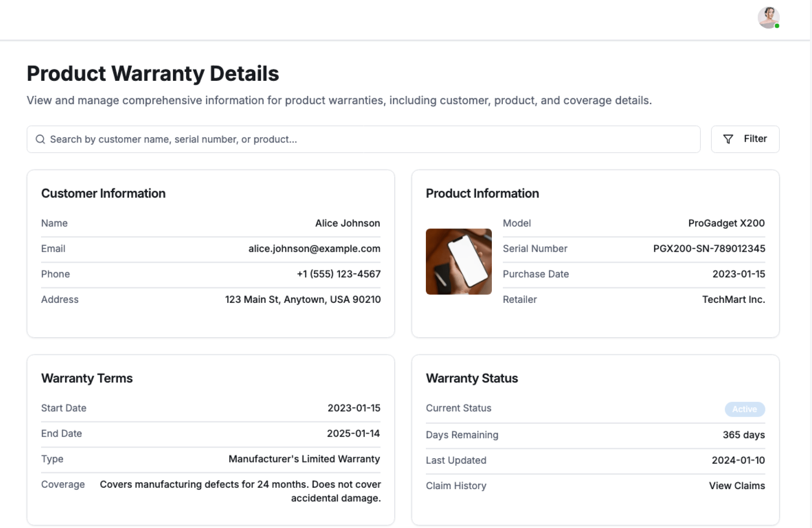Click the TechMart Inc. retailer value
The height and width of the screenshot is (528, 812).
tap(733, 300)
